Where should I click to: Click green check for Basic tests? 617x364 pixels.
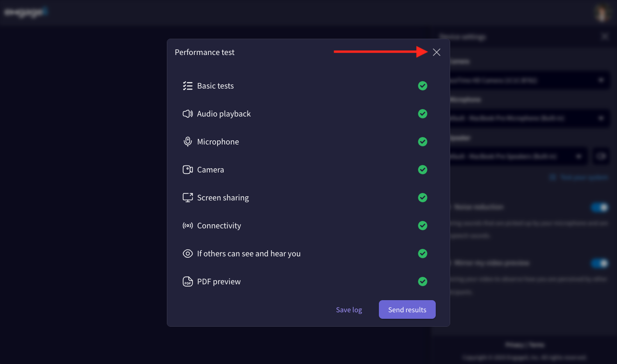(423, 86)
